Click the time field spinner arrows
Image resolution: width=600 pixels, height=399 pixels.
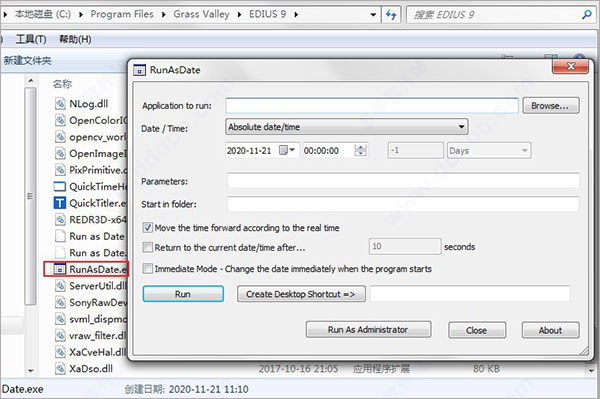pos(360,150)
